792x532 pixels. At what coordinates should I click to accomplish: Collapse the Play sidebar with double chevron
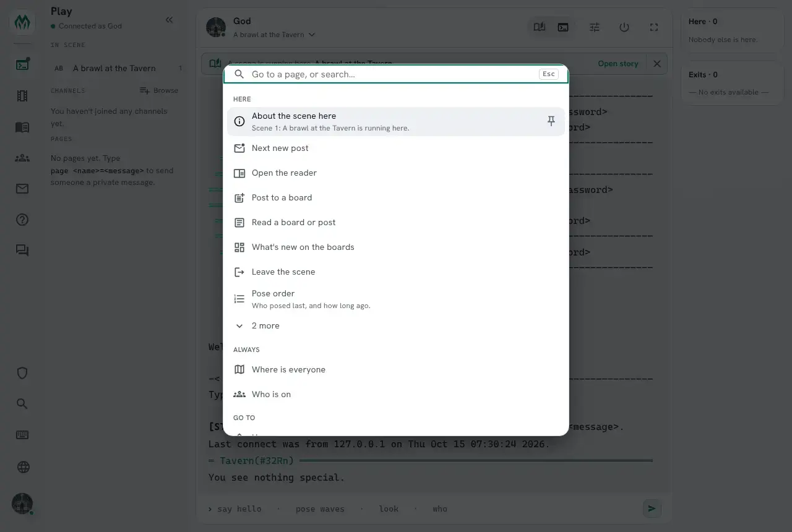click(170, 20)
